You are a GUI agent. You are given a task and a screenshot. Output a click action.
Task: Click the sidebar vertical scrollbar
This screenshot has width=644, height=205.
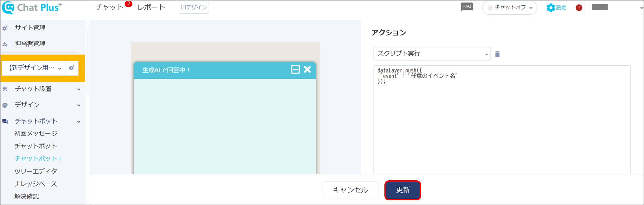click(x=87, y=60)
